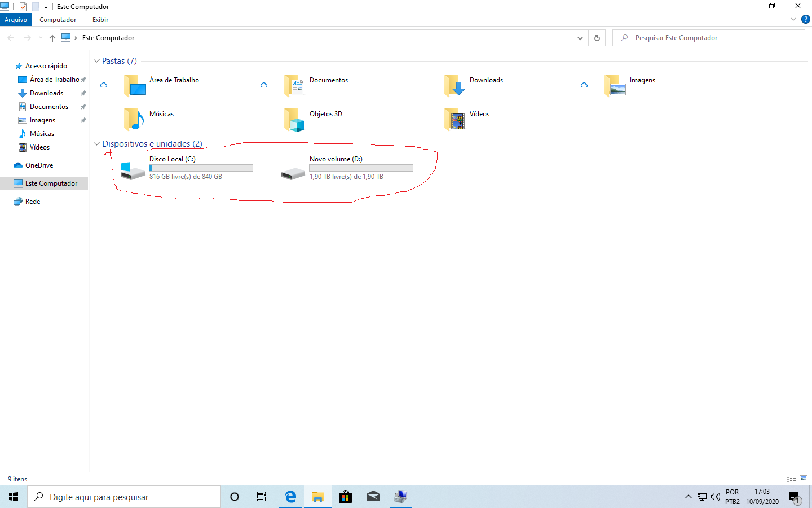
Task: Open Microsoft Edge from the taskbar
Action: [x=290, y=497]
